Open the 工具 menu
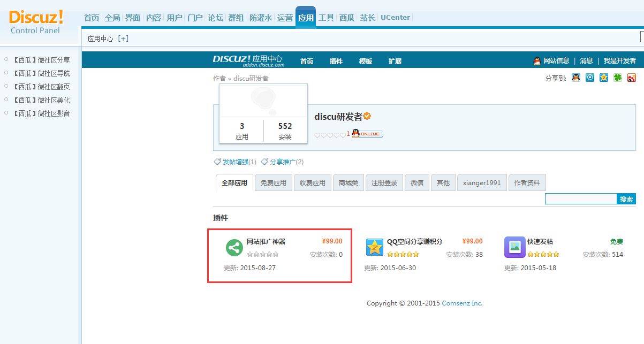 click(327, 18)
